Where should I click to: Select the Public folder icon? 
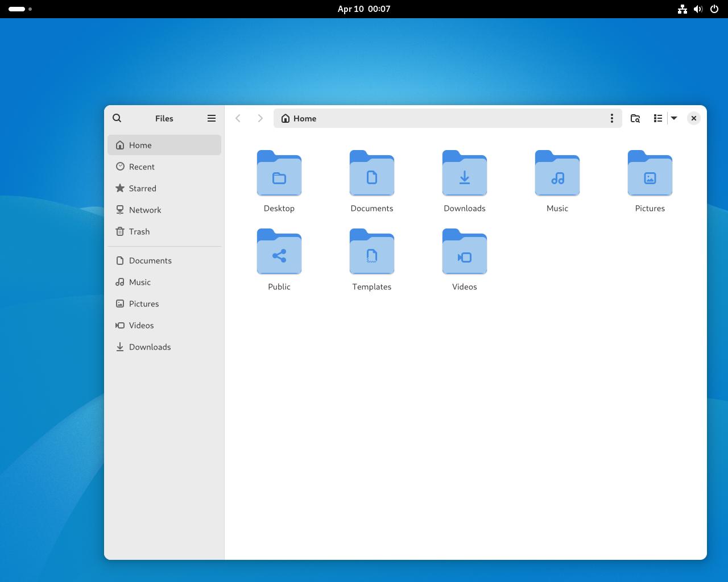pyautogui.click(x=279, y=252)
